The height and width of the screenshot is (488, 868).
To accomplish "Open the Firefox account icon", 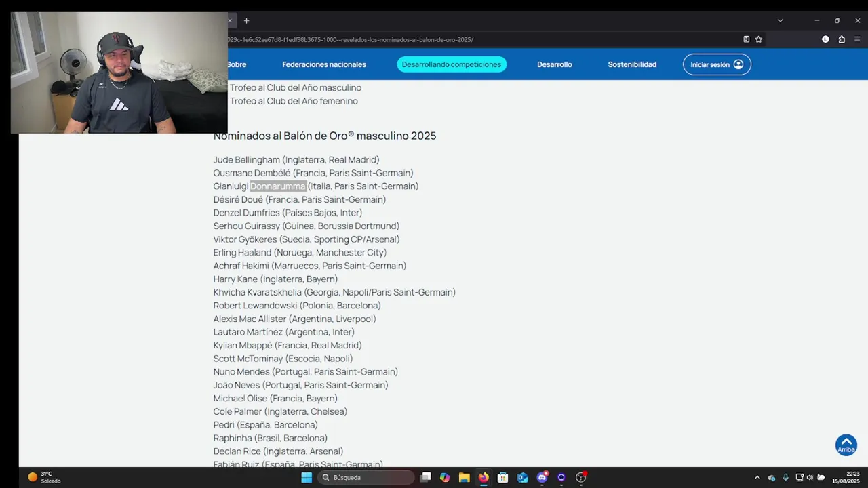I will pos(825,39).
